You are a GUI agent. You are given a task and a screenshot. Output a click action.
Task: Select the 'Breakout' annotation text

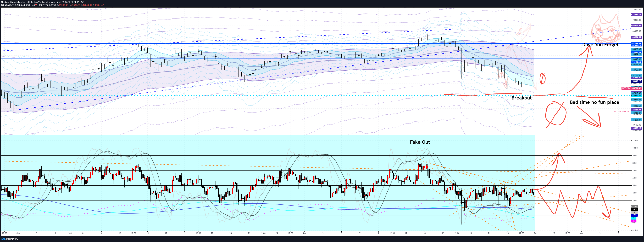(521, 98)
